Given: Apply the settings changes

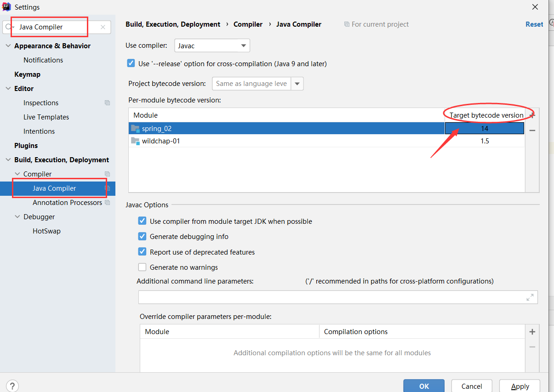Looking at the screenshot, I should click(x=520, y=386).
